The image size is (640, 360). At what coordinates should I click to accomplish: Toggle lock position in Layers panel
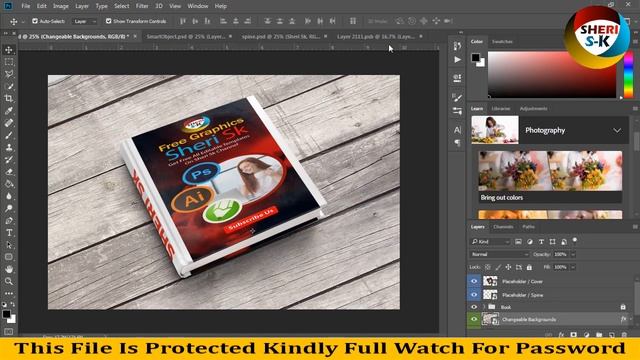point(508,267)
